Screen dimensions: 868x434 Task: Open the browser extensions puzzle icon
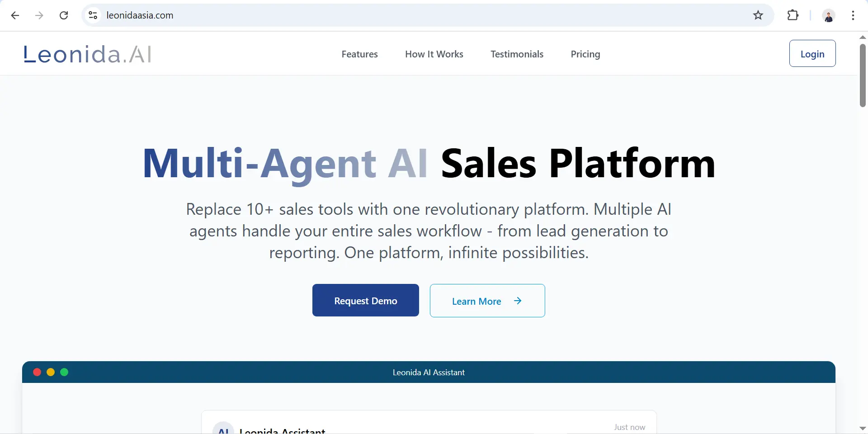tap(793, 15)
